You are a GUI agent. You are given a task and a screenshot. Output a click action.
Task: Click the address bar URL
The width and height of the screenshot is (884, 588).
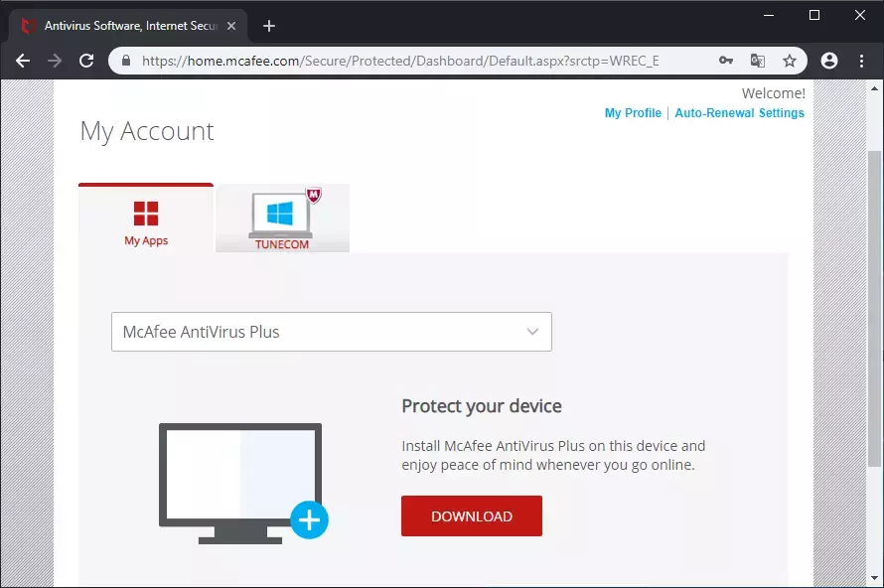pyautogui.click(x=400, y=61)
